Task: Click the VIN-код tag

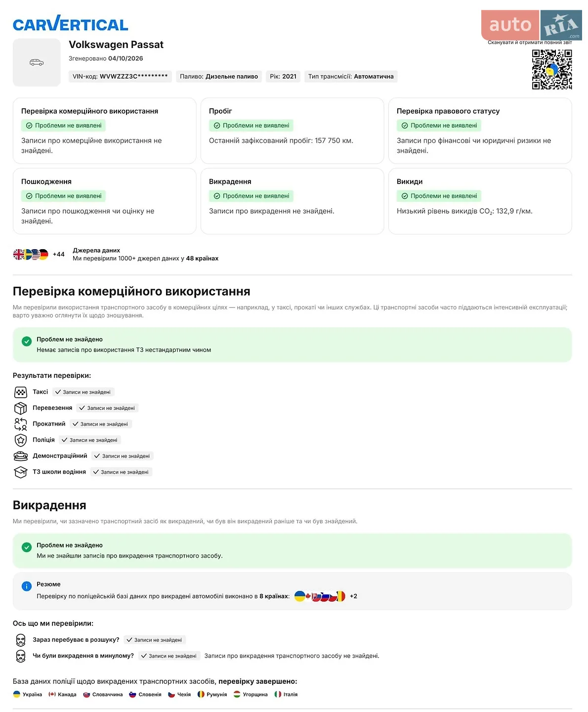Action: pyautogui.click(x=120, y=77)
